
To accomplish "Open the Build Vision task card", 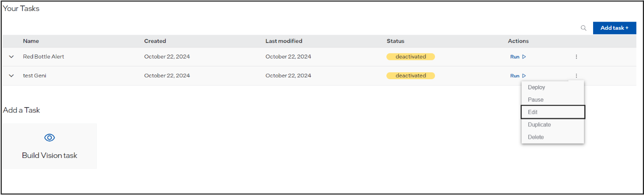I will (x=50, y=146).
